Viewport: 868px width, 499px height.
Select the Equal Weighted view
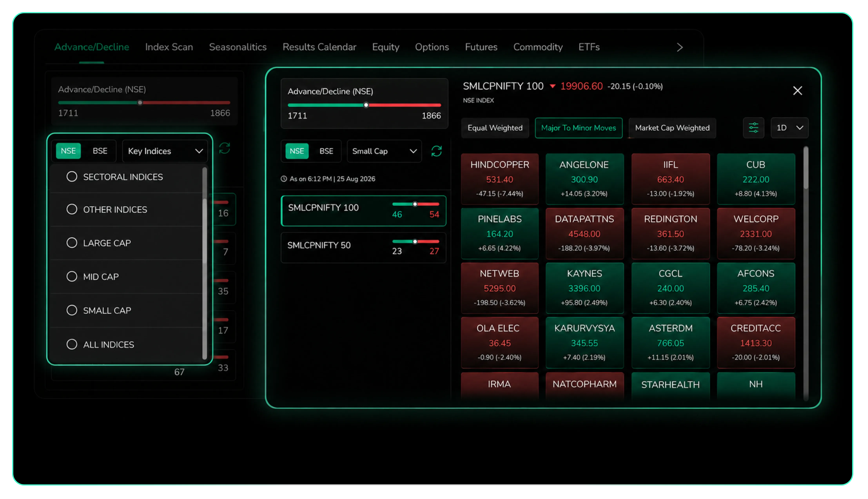point(495,128)
